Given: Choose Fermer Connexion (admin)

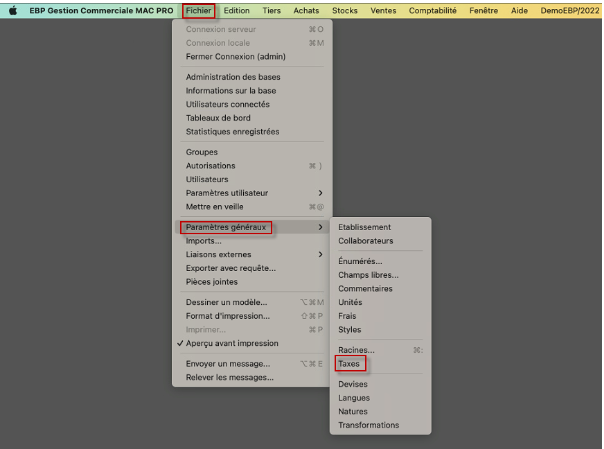Looking at the screenshot, I should click(x=252, y=57).
